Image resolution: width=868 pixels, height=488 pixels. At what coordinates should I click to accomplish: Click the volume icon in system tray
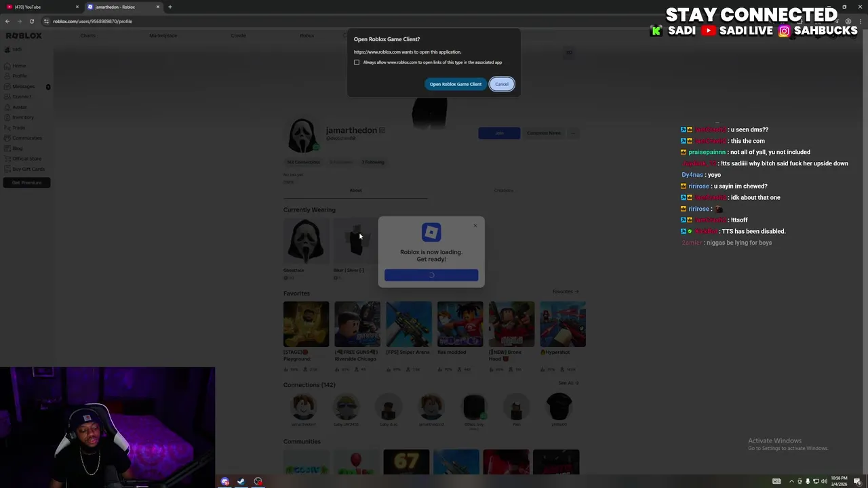pos(824,481)
